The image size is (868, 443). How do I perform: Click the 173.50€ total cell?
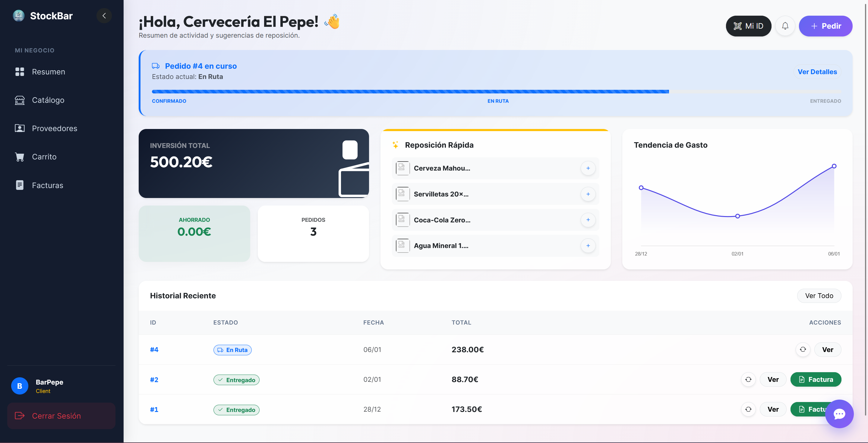tap(467, 409)
